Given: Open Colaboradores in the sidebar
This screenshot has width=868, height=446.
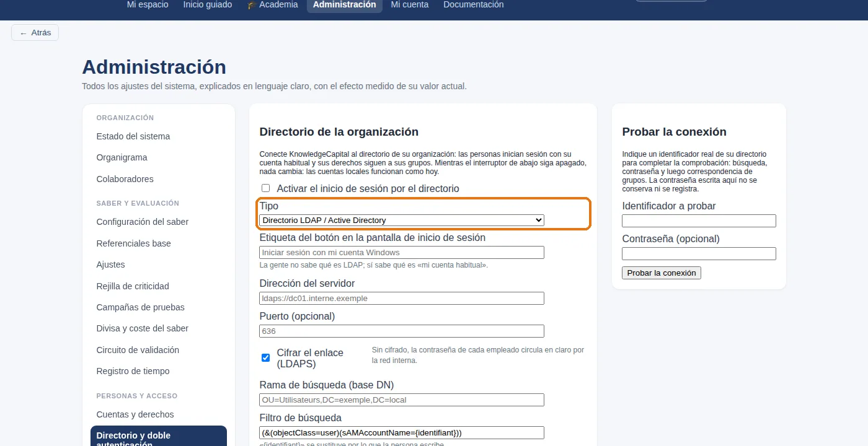Looking at the screenshot, I should point(159,179).
